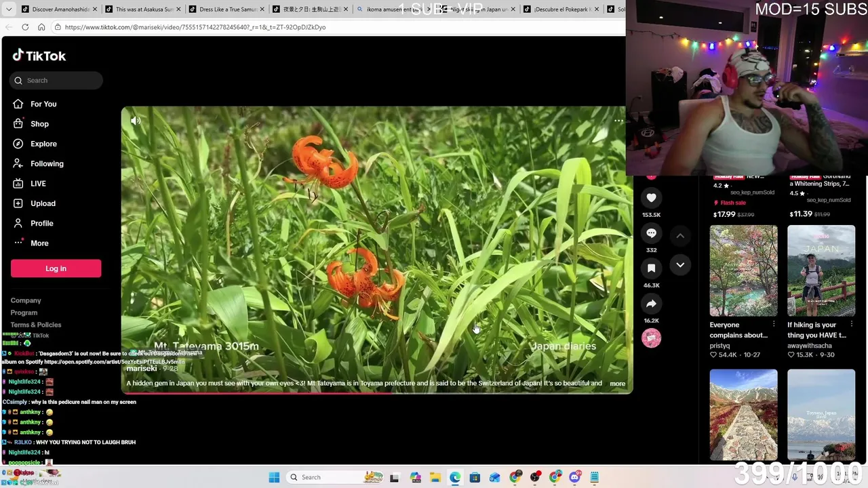Open the Terms & Policies link

tap(36, 325)
